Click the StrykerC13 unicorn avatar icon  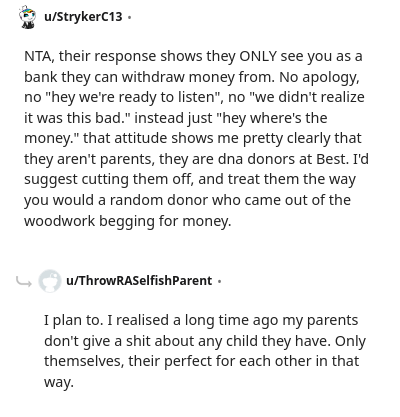(x=27, y=17)
